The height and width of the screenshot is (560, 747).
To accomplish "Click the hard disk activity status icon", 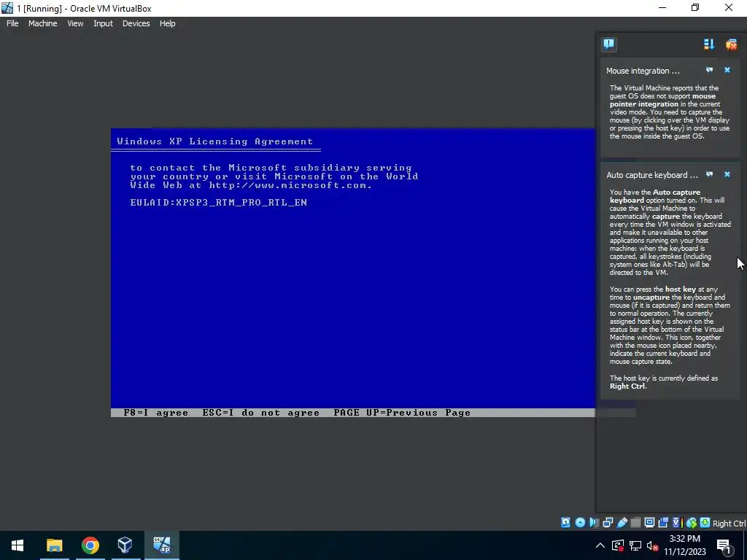I will 565,522.
